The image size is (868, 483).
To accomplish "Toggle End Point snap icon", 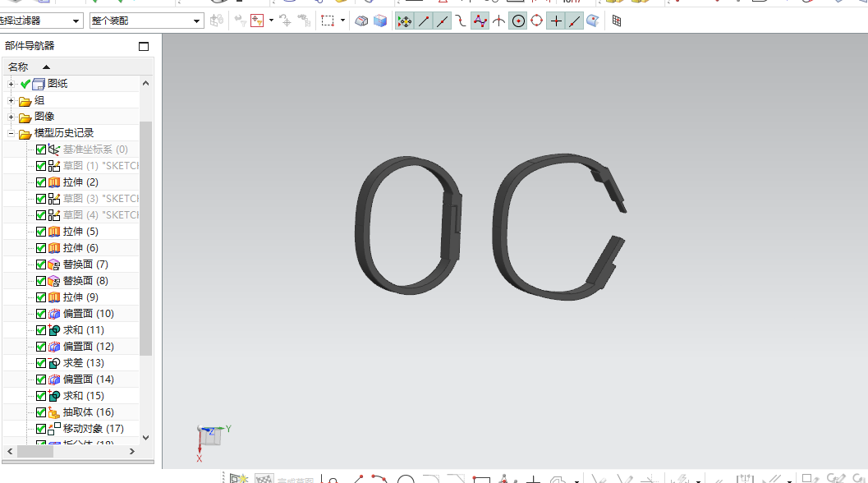I will point(424,21).
